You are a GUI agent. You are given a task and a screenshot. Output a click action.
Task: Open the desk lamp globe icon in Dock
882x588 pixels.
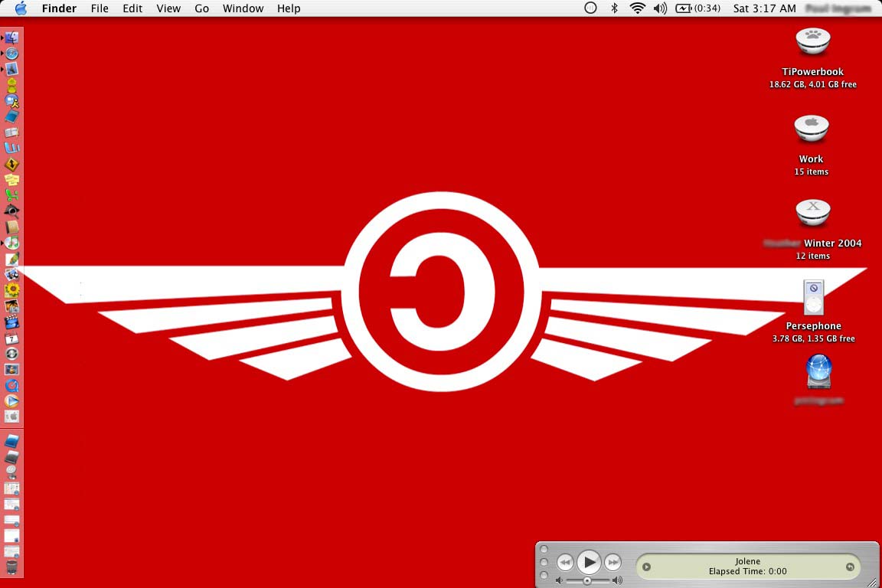click(x=11, y=472)
